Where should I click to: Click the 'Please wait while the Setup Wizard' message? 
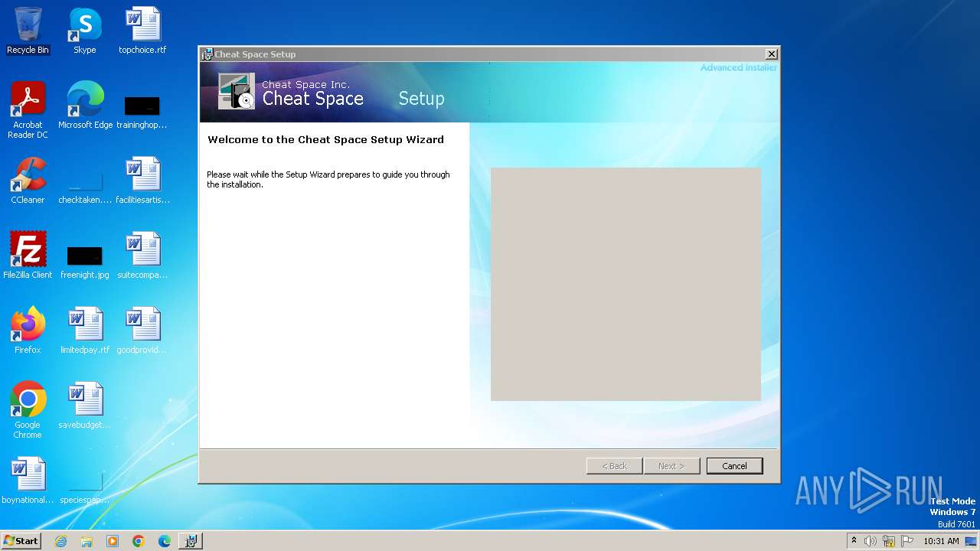[328, 179]
